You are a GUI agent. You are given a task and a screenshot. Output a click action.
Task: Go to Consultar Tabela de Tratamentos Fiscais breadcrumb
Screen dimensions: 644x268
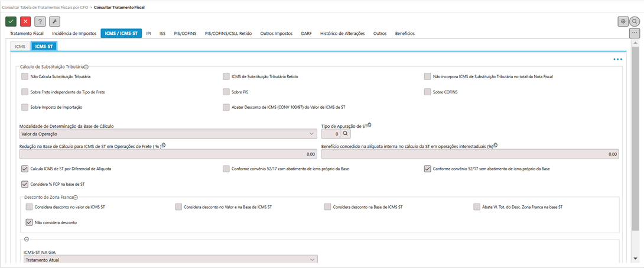pos(44,7)
